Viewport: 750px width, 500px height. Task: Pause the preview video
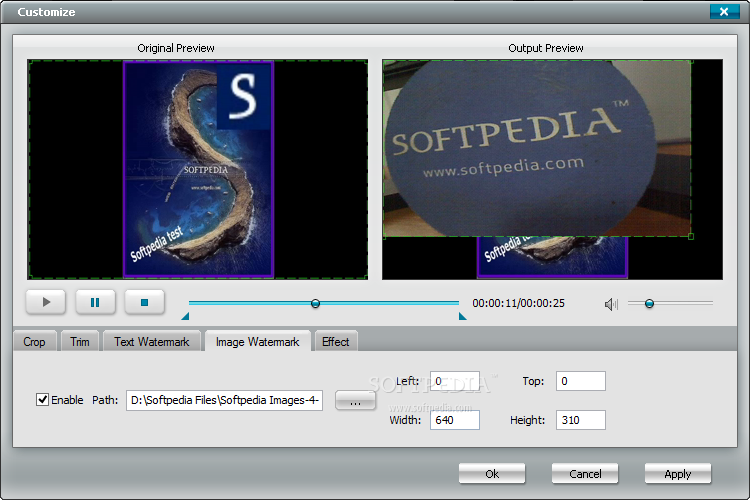pos(95,302)
